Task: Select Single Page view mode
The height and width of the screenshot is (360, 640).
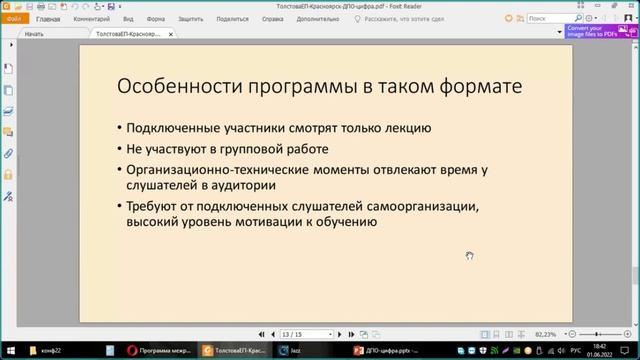Action: pyautogui.click(x=484, y=334)
